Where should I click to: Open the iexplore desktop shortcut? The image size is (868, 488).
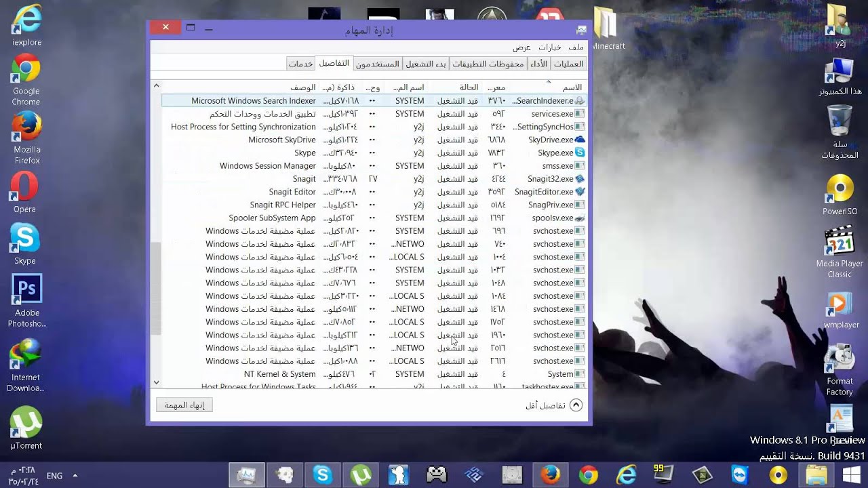[x=26, y=26]
